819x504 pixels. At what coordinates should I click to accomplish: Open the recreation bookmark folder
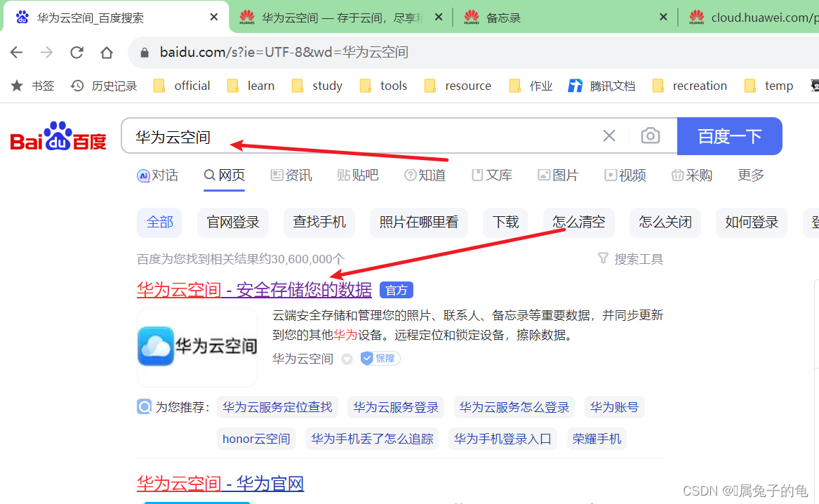pos(689,86)
